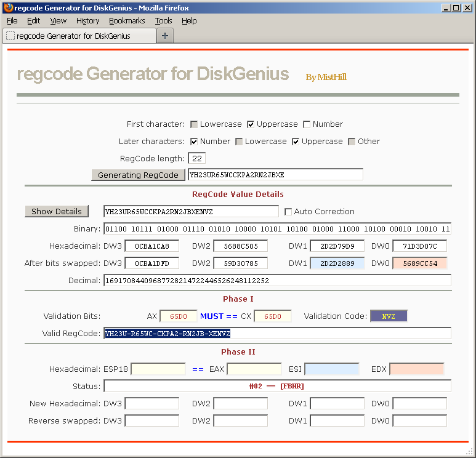Select Hexadecimal DW0 field 71D3D07C
The image size is (476, 458).
click(419, 246)
